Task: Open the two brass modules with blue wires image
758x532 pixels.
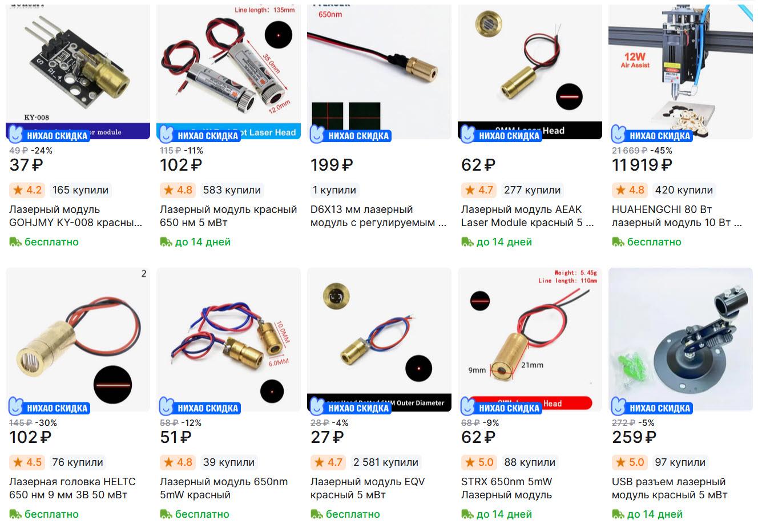Action: (228, 340)
